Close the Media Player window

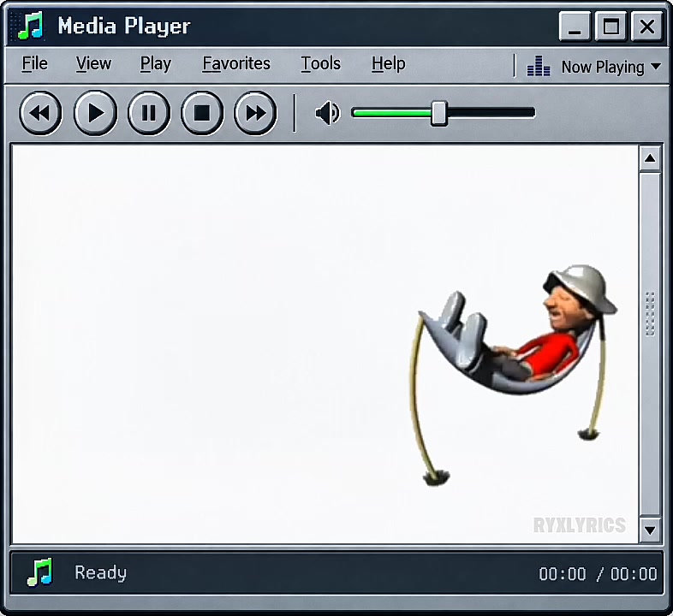[x=646, y=27]
